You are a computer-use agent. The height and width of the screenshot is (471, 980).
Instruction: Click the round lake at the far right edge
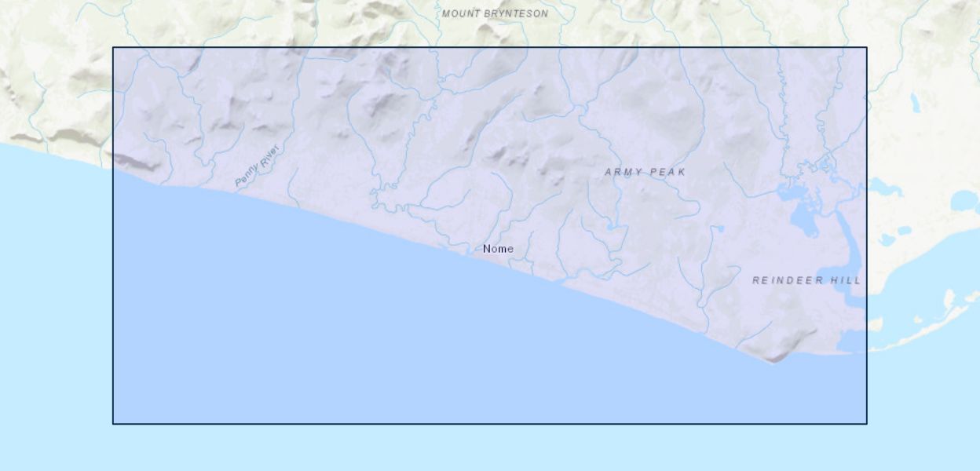965,201
